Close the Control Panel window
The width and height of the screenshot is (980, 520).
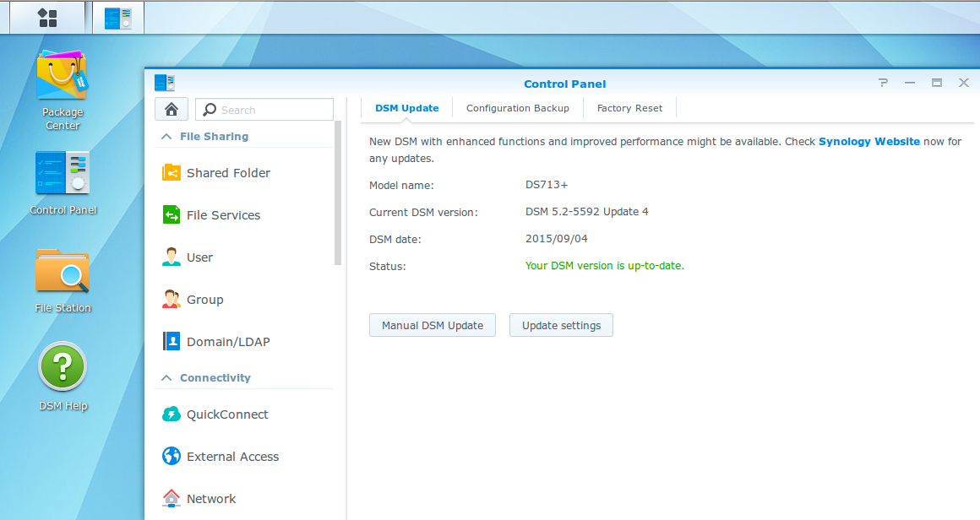964,83
